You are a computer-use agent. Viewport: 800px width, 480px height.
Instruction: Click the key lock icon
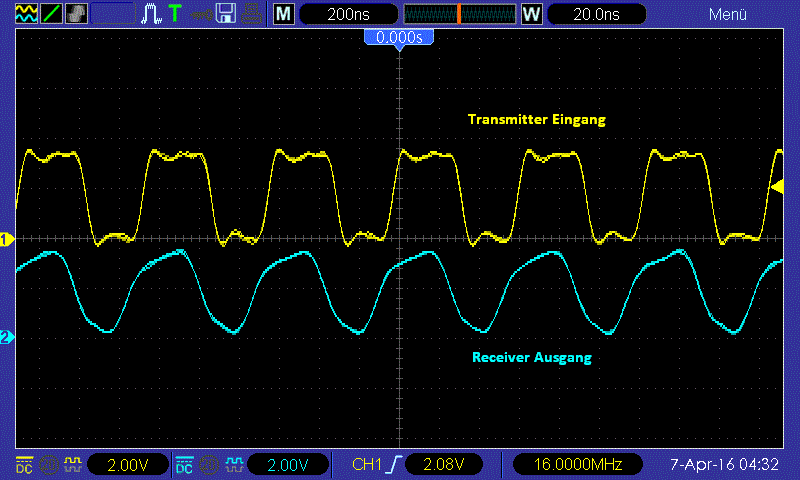[201, 15]
